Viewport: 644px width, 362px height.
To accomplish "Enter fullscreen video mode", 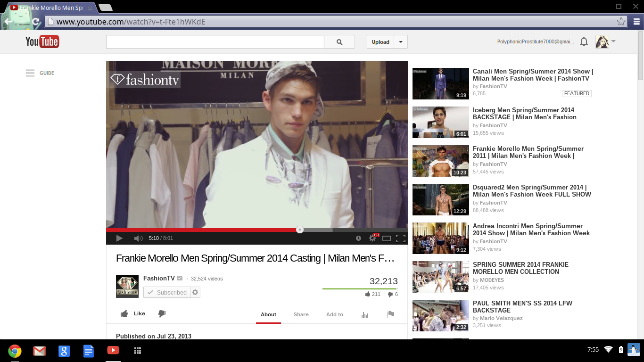I will click(401, 239).
